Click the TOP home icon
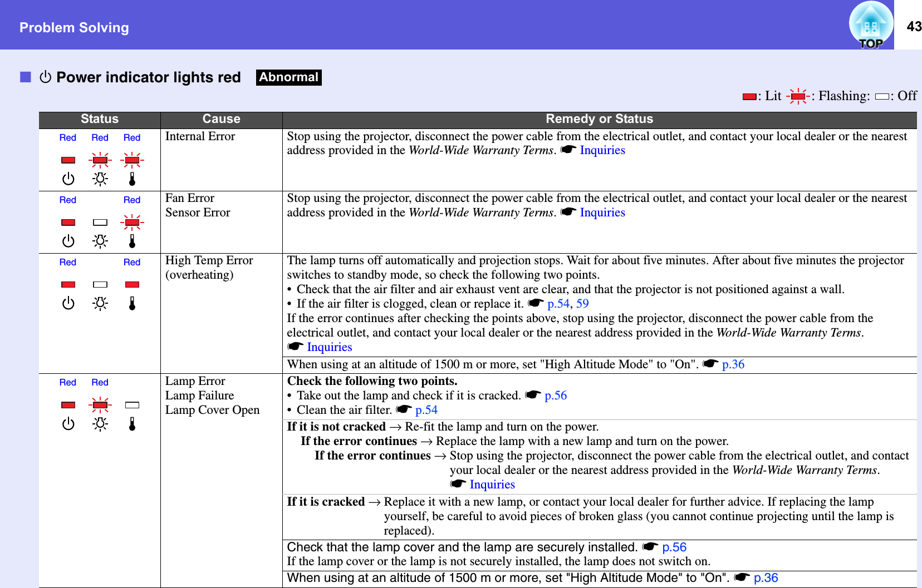This screenshot has height=588, width=922. (x=871, y=25)
